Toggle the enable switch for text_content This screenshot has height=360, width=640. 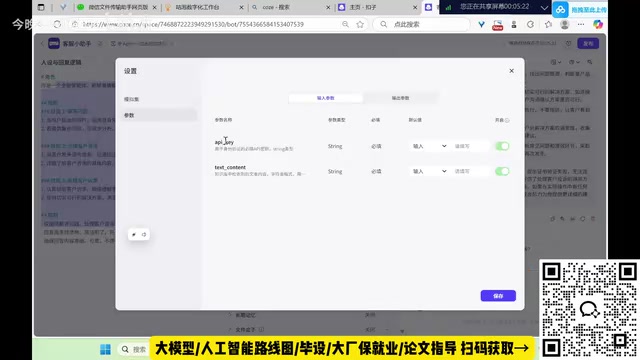502,171
